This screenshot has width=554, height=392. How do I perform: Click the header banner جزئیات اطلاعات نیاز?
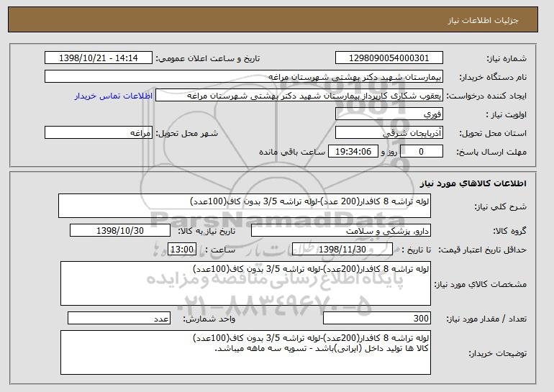[273, 19]
